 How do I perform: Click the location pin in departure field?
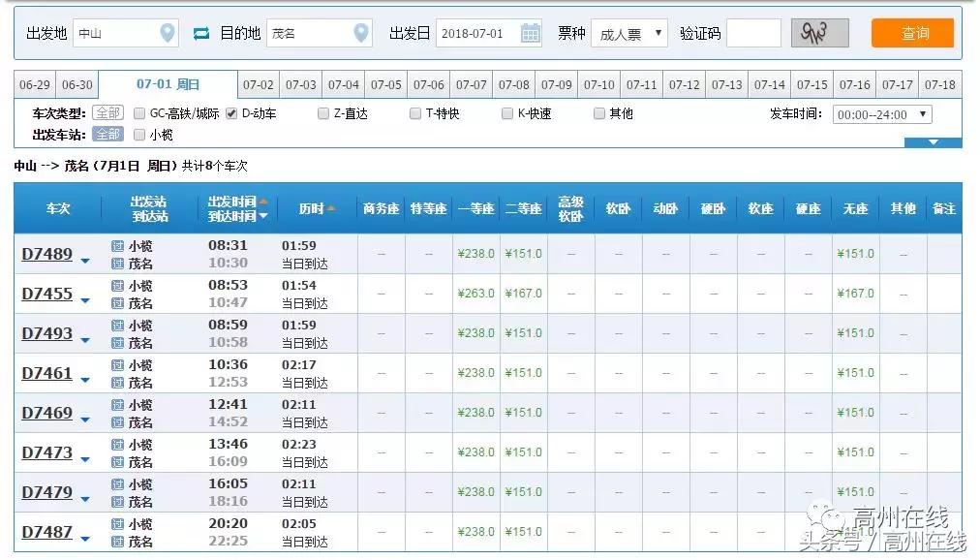click(167, 33)
